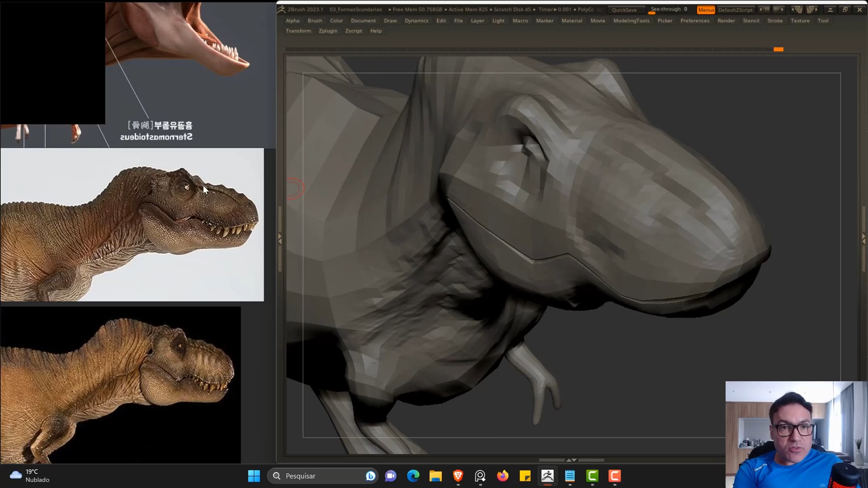
Task: Expand the left tray divider arrows
Action: pyautogui.click(x=280, y=239)
